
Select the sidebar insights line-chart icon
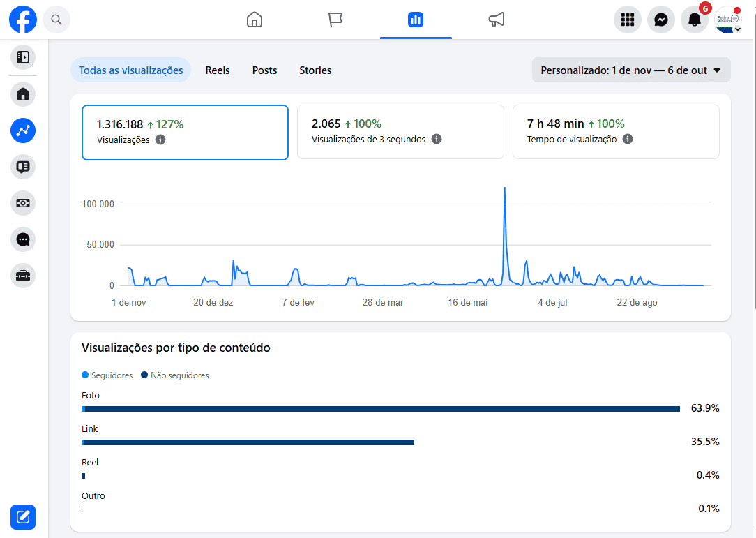(x=22, y=130)
